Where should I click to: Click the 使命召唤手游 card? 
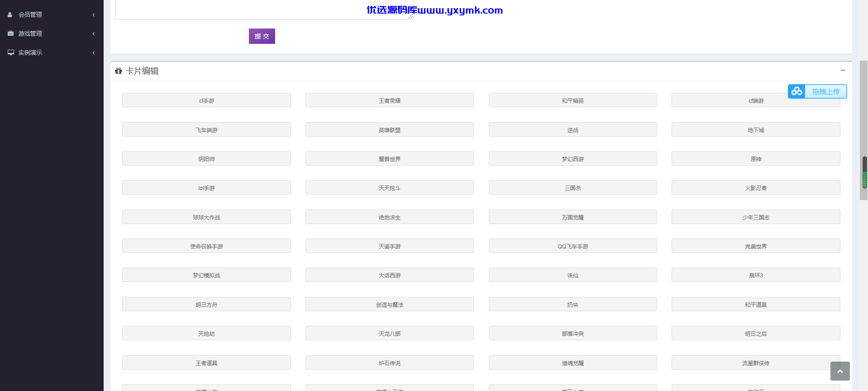206,246
